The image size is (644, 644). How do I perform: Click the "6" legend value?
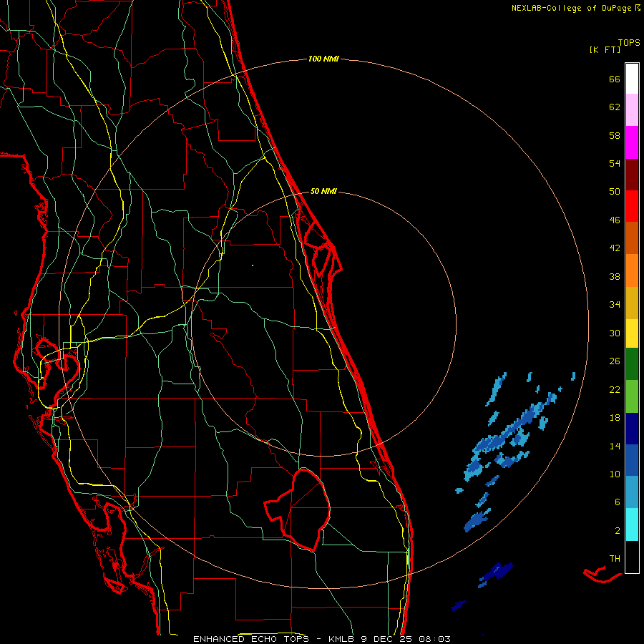(x=618, y=502)
